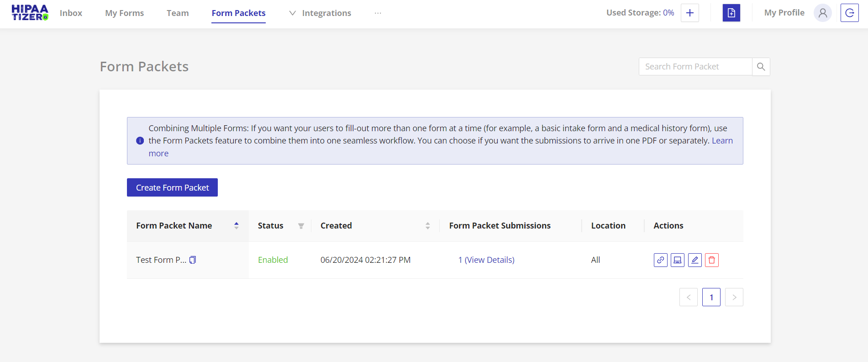Click the copy icon beside Test Form P... name
This screenshot has height=362, width=868.
coord(193,260)
